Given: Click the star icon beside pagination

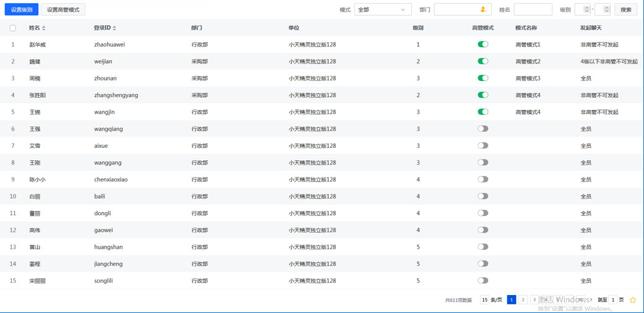Looking at the screenshot, I should [x=633, y=300].
